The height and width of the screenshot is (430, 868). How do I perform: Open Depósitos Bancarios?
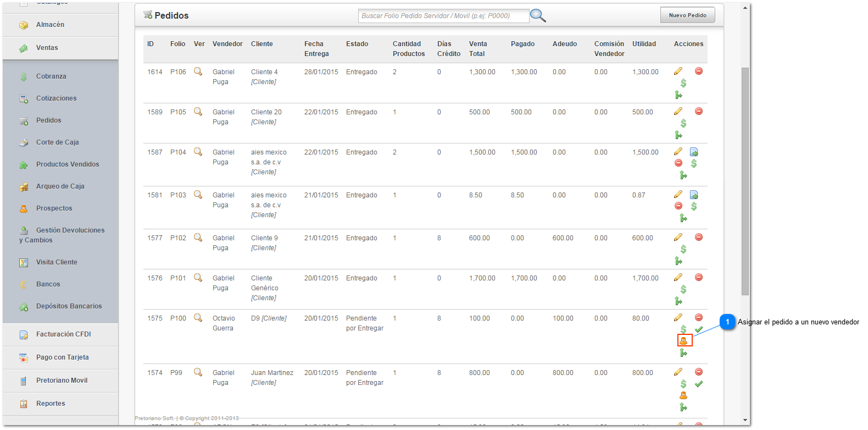pos(69,306)
